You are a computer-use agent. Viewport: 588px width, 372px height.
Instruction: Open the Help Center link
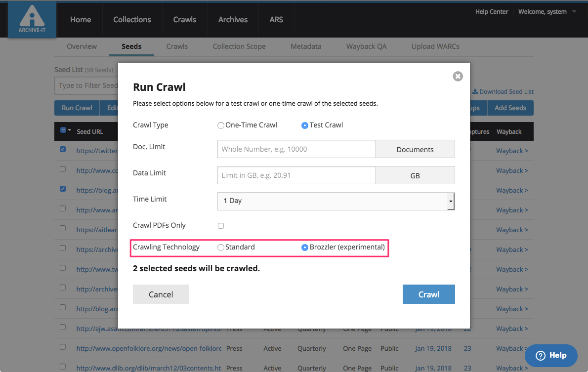[491, 12]
